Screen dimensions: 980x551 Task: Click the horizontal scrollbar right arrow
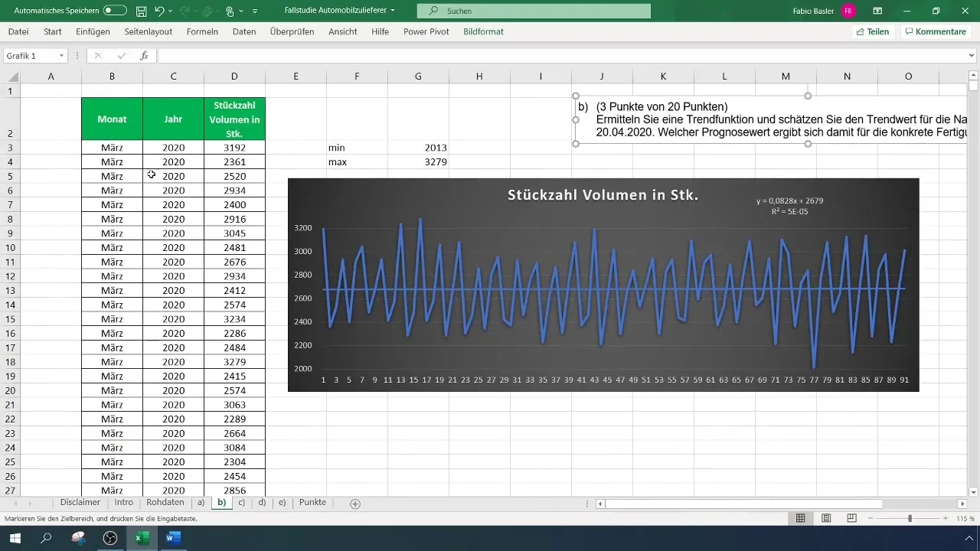coord(962,504)
